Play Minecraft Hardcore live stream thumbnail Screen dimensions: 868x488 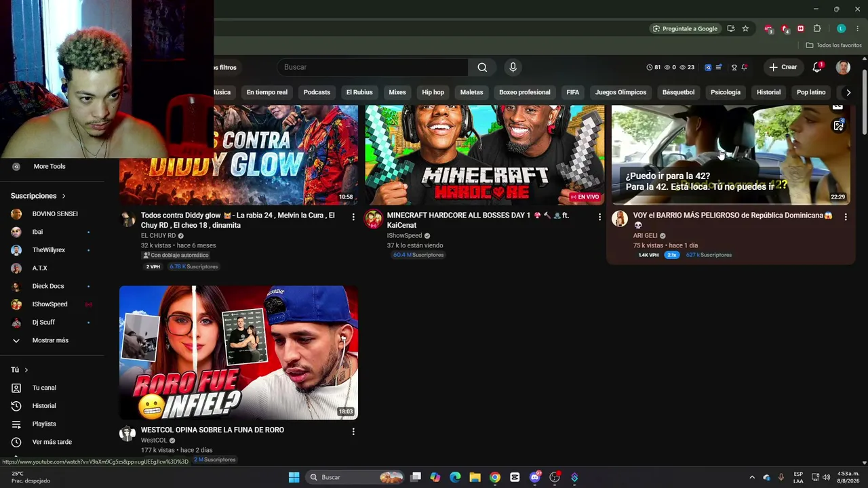click(x=485, y=155)
